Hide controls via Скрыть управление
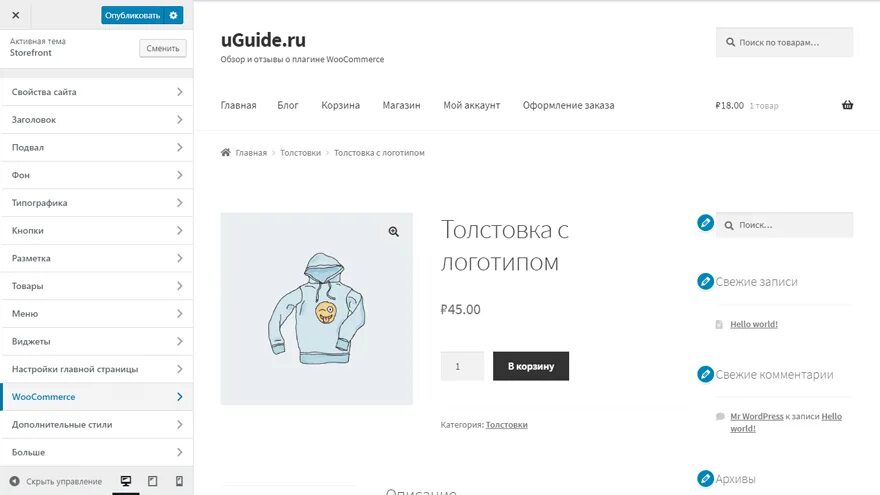Screen dimensions: 880x495 tap(56, 481)
